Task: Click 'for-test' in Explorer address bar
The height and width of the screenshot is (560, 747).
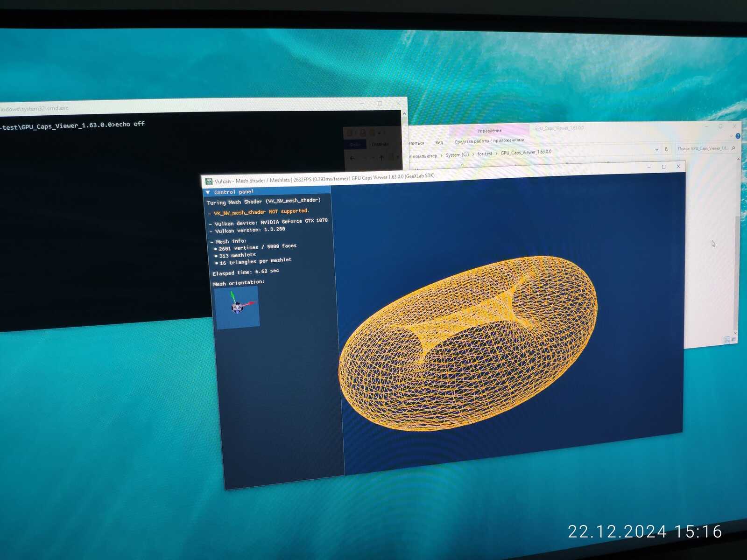Action: click(x=485, y=154)
